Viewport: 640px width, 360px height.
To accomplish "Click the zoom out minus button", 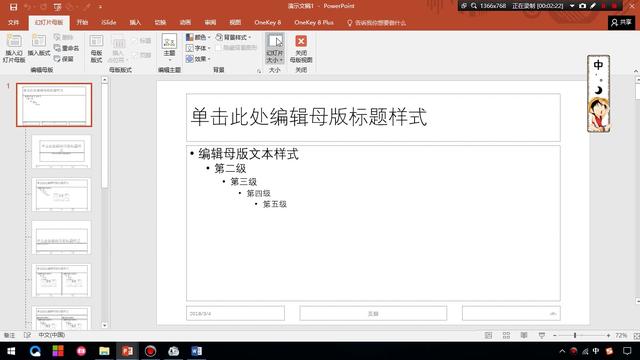I will click(x=555, y=336).
